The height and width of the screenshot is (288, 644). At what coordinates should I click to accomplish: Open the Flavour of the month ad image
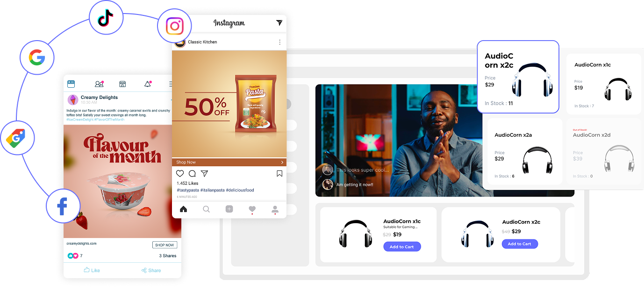(122, 182)
